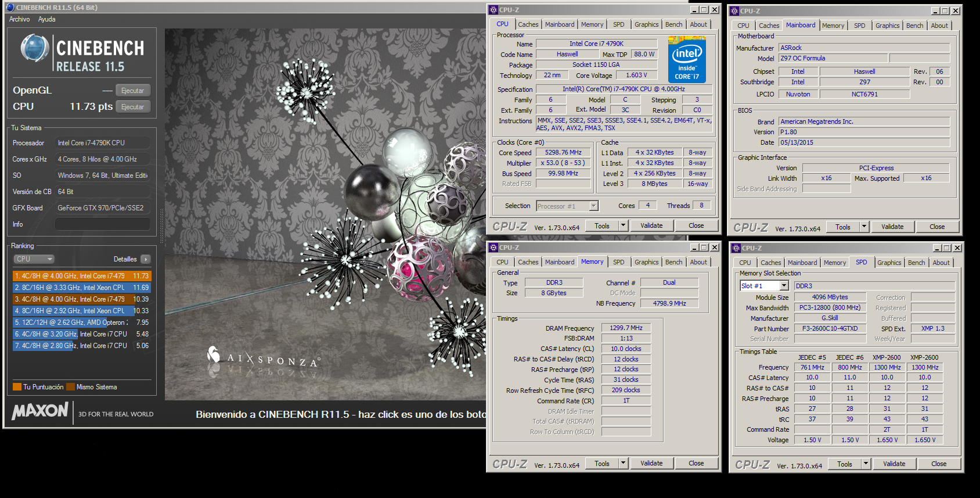This screenshot has height=498, width=980.
Task: Open the Ayuda menu in Cinebench
Action: point(46,19)
